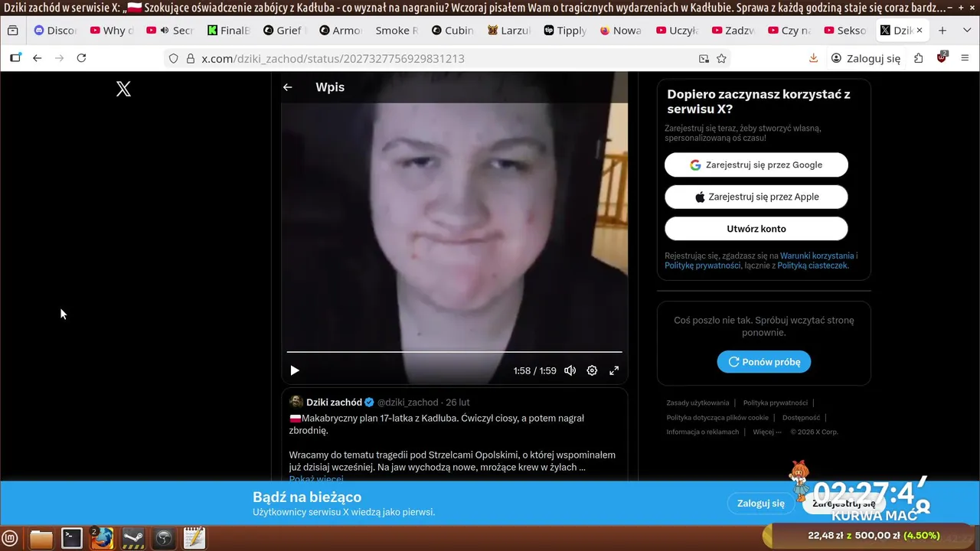Viewport: 980px width, 551px height.
Task: Open the terminal in taskbar
Action: 72,538
